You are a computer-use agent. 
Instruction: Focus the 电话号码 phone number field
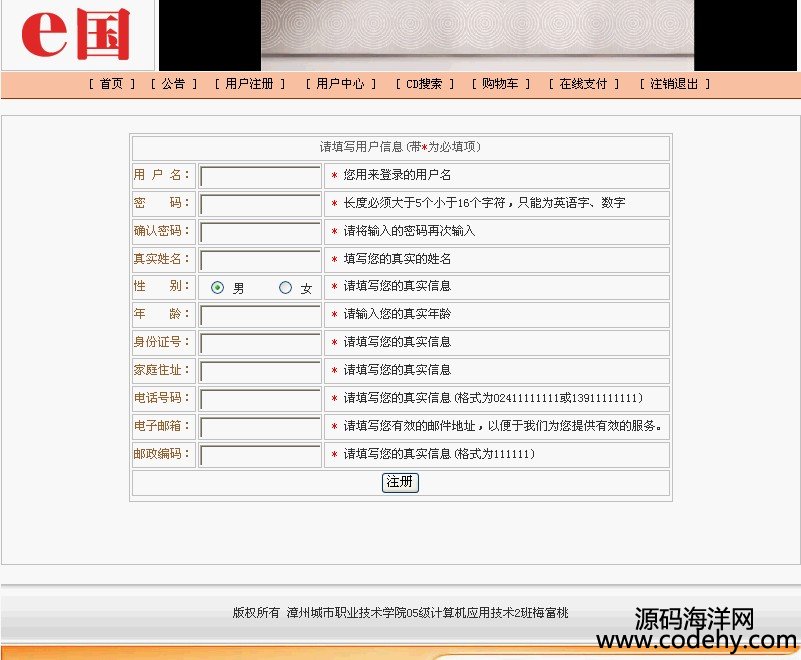tap(261, 399)
